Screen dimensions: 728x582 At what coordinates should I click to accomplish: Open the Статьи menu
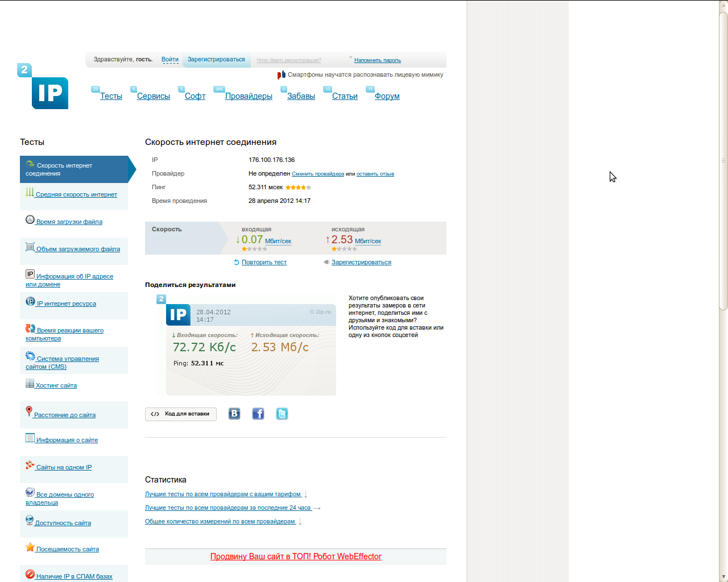345,96
